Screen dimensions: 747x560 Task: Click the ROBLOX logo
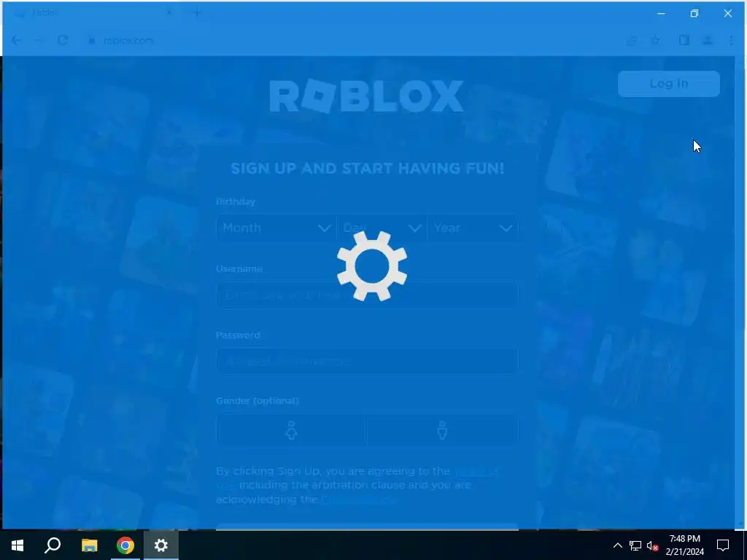[x=366, y=96]
